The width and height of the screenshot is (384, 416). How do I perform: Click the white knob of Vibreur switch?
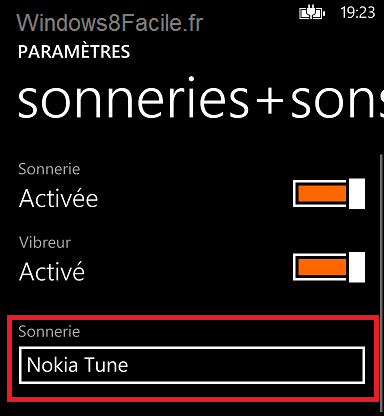(x=357, y=267)
